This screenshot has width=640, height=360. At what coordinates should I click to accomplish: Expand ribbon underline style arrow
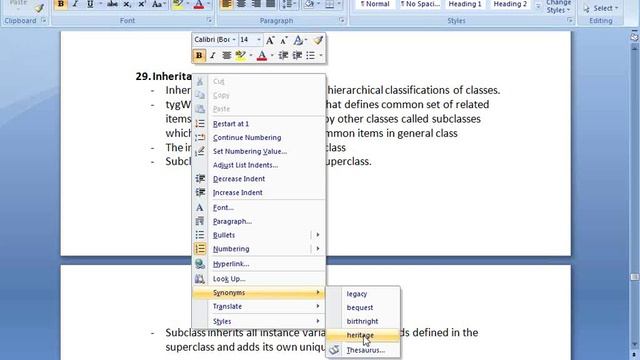[x=100, y=4]
